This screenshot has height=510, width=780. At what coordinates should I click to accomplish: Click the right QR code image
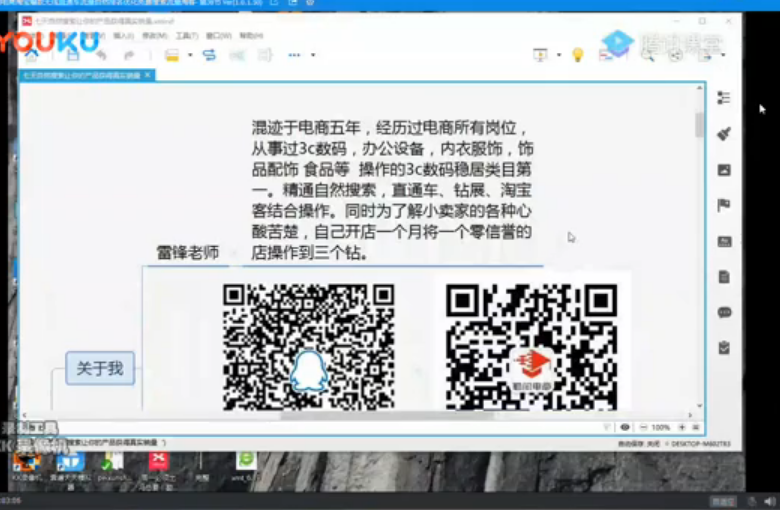coord(531,347)
